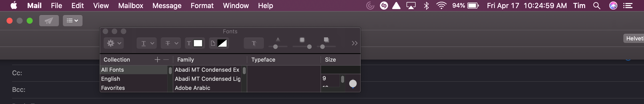Click the shadow blur slider
The width and height of the screenshot is (644, 104).
(302, 47)
